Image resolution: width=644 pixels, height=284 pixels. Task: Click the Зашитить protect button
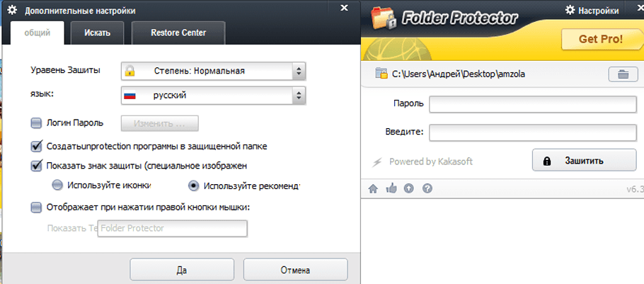click(584, 160)
